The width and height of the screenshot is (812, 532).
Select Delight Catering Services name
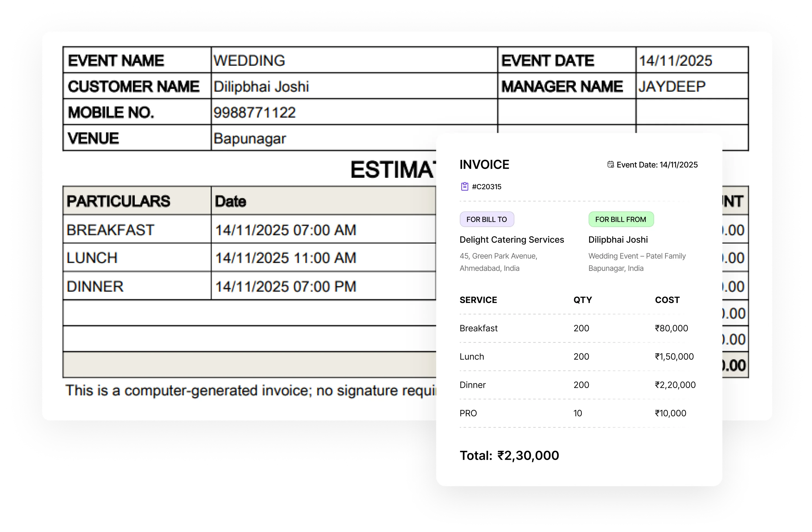tap(512, 239)
